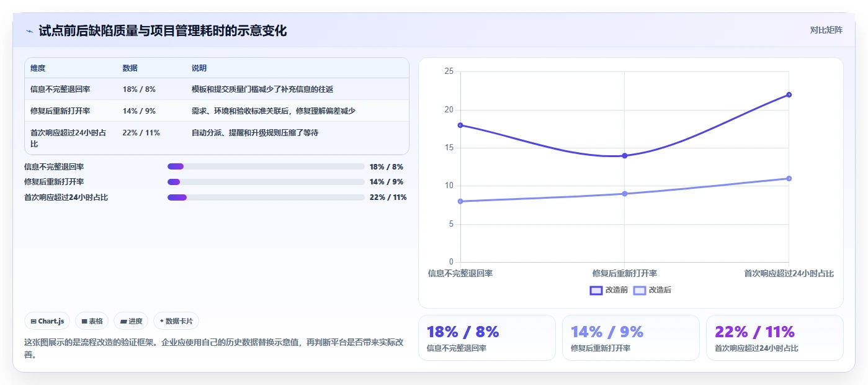Click 改造后 data point at value 8
Screen dimensions: 868x385
[x=460, y=201]
